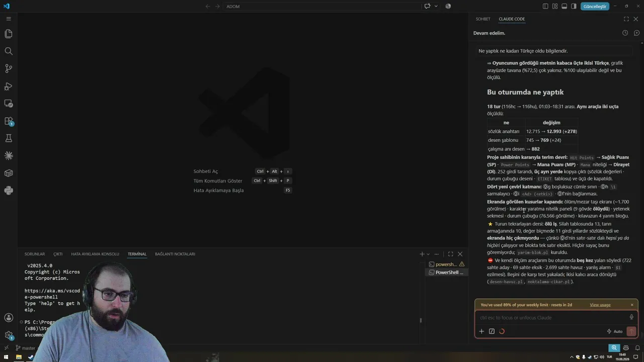Send the message with the arrow button

(x=631, y=331)
